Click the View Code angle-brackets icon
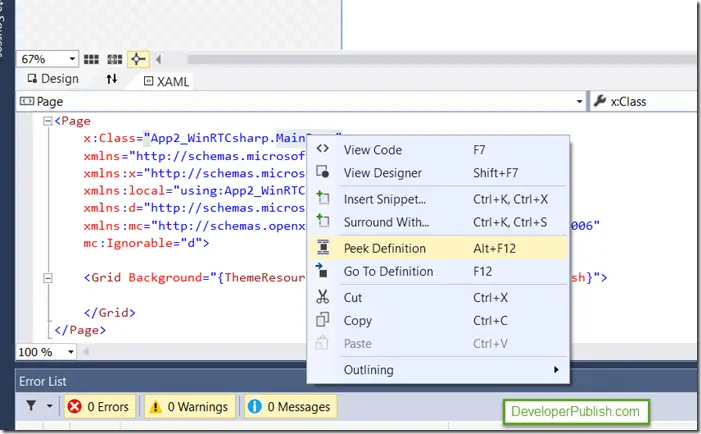 pos(322,148)
